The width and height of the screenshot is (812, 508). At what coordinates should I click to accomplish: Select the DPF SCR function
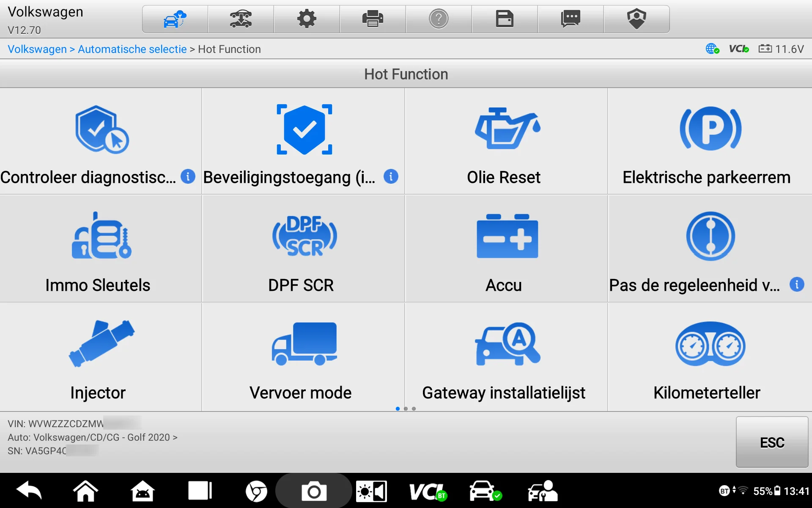click(x=303, y=249)
